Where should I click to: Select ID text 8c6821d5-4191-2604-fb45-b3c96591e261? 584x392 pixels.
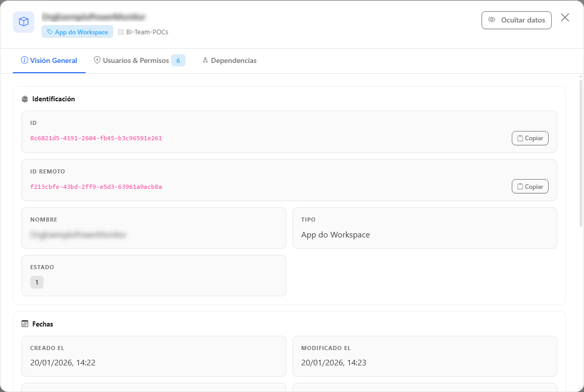(x=96, y=138)
